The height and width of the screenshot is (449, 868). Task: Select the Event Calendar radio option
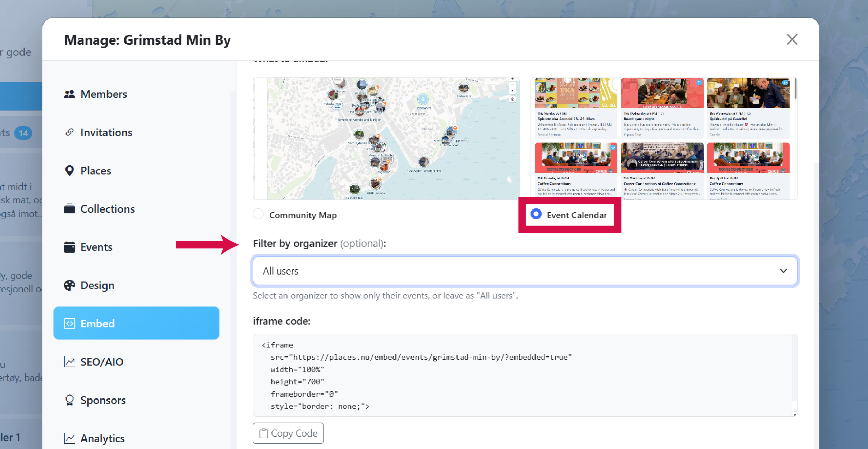coord(536,214)
